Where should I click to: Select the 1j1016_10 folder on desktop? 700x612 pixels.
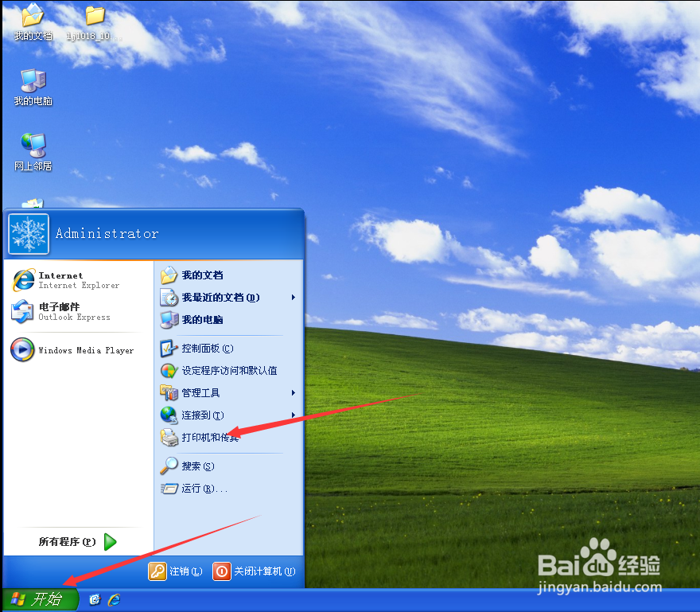(95, 23)
